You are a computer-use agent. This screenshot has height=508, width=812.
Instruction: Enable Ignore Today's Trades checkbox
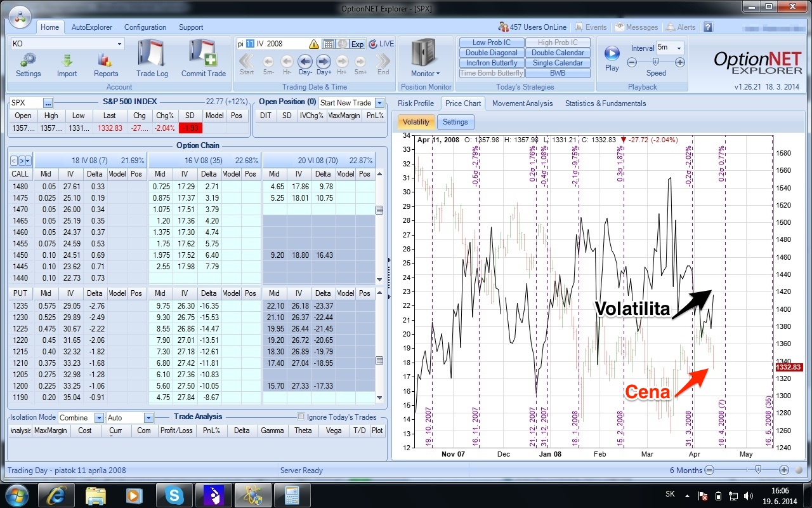tap(301, 417)
